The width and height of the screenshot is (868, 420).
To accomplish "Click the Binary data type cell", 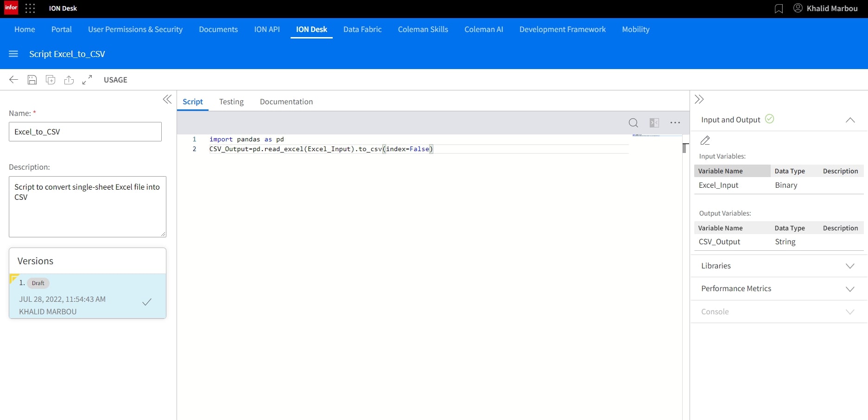I will pos(786,185).
